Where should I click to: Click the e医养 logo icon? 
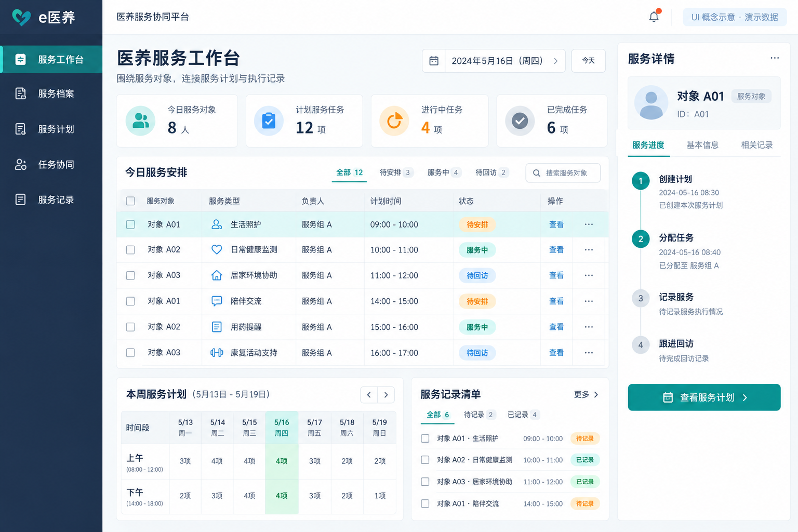pyautogui.click(x=21, y=18)
